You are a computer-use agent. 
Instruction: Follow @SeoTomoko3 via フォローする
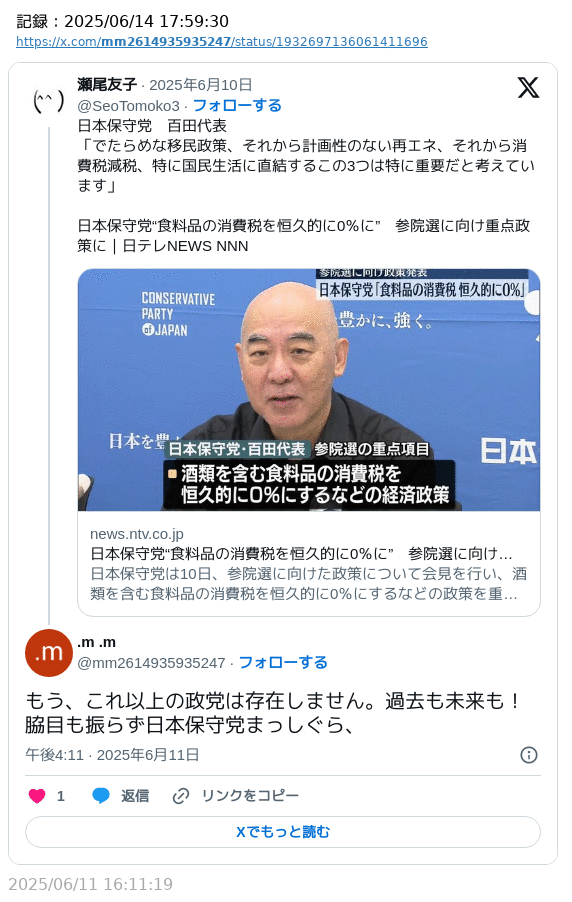coord(237,105)
